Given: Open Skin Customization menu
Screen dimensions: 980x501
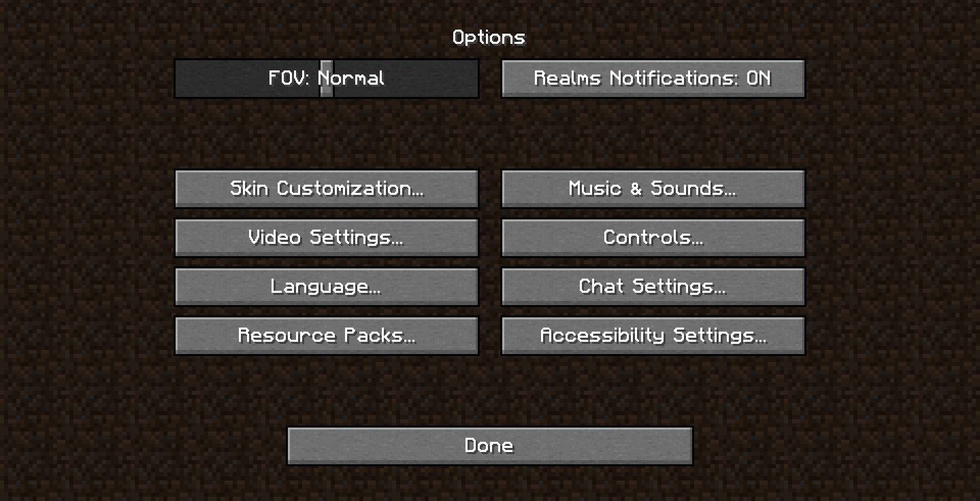Looking at the screenshot, I should point(327,189).
